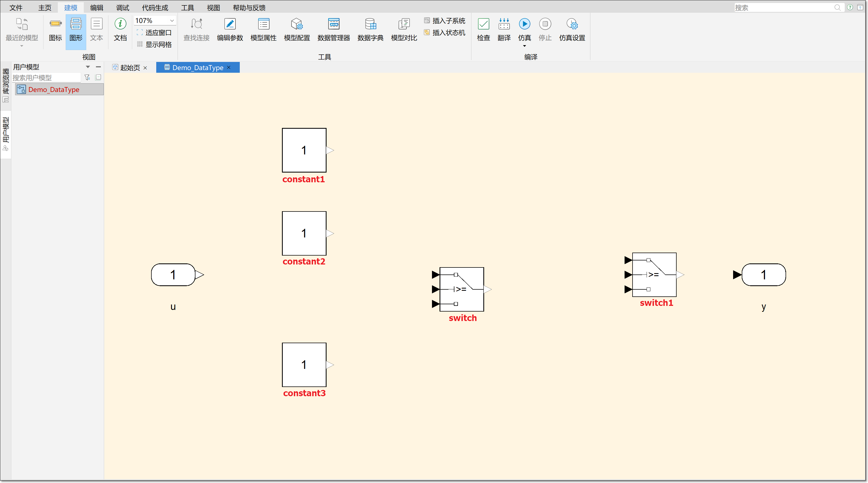The width and height of the screenshot is (868, 483).
Task: Click the 搜索用户模型 search field
Action: 46,78
